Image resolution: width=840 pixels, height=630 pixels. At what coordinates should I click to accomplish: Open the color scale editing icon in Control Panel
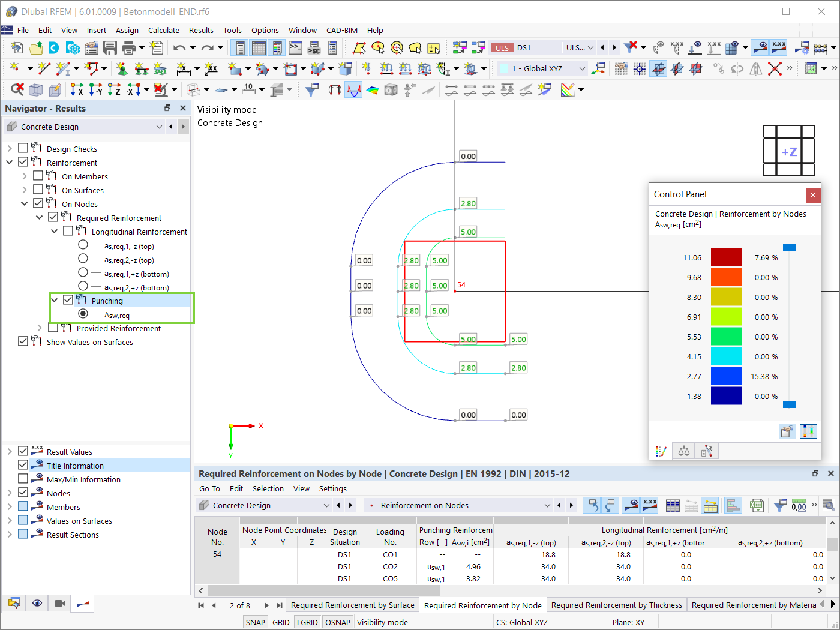787,431
